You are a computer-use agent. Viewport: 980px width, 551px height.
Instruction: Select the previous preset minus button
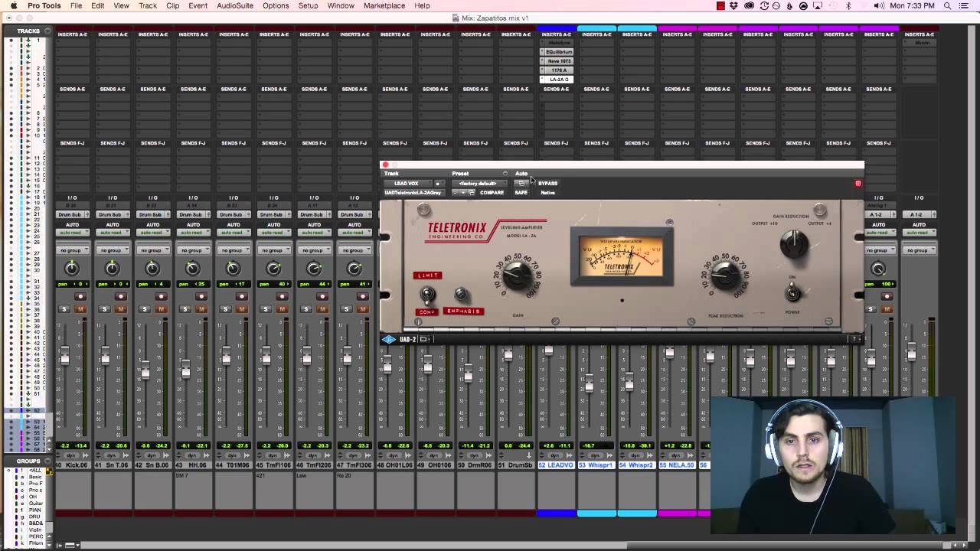456,193
